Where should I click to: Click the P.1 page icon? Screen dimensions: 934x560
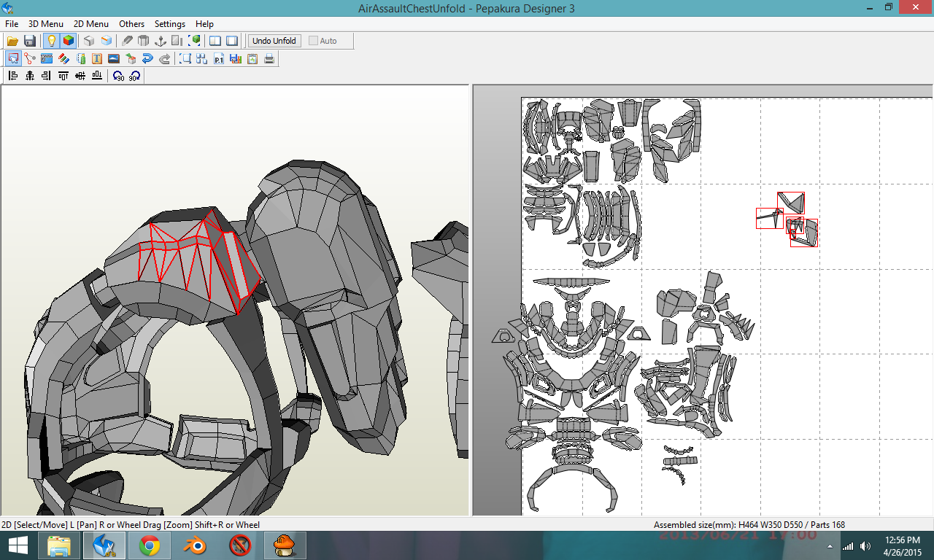(x=219, y=58)
